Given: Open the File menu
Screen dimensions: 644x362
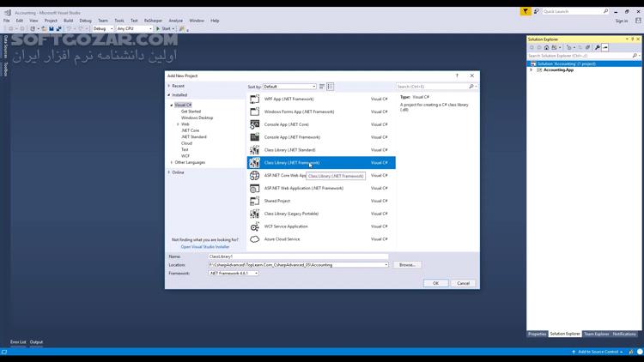Looking at the screenshot, I should [x=7, y=21].
